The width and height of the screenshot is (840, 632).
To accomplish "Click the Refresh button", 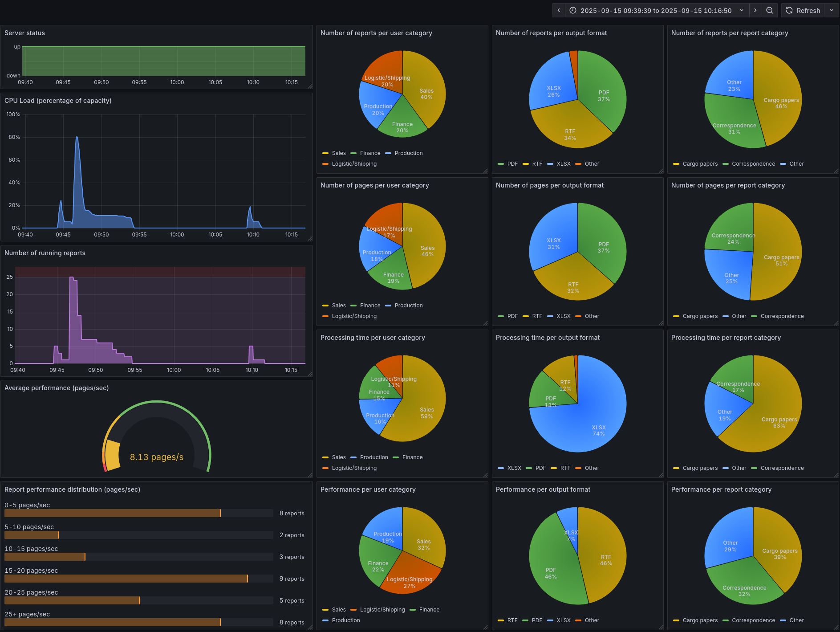I will [x=803, y=11].
